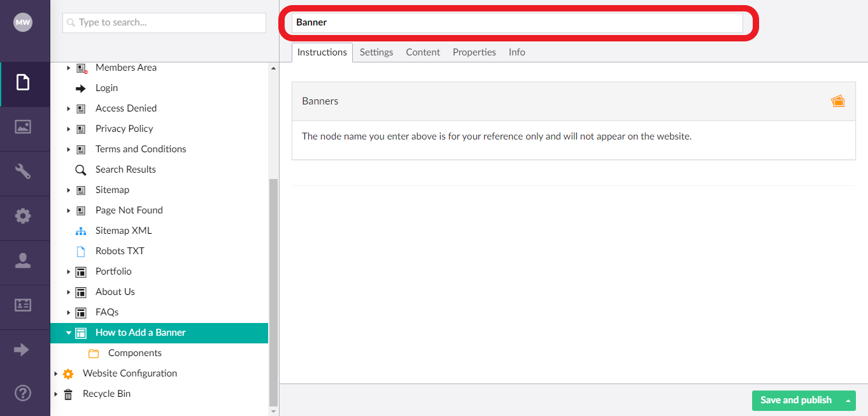This screenshot has width=868, height=416.
Task: Click the FAQs layout icon
Action: click(x=81, y=313)
